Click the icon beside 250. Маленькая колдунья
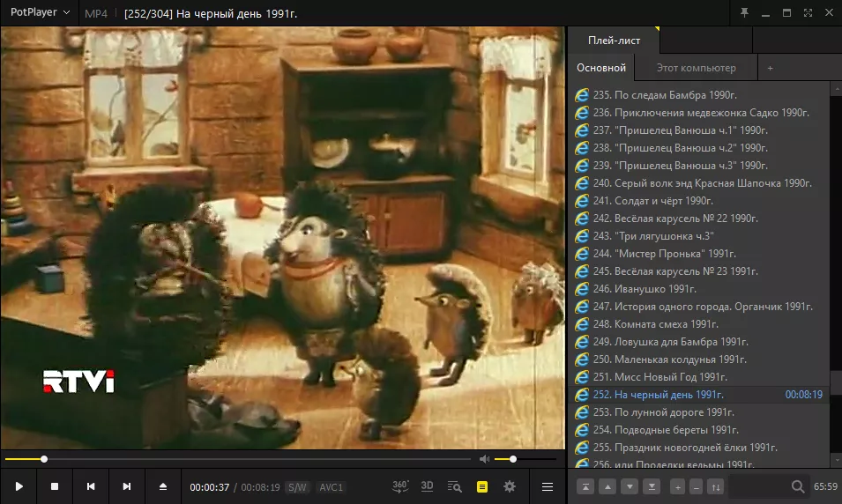The image size is (842, 504). click(x=582, y=359)
